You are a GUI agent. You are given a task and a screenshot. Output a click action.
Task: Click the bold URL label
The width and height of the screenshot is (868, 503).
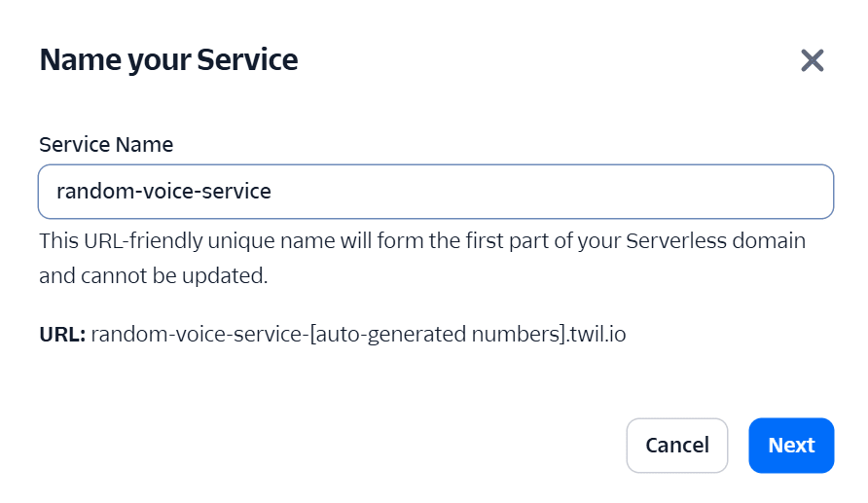62,335
